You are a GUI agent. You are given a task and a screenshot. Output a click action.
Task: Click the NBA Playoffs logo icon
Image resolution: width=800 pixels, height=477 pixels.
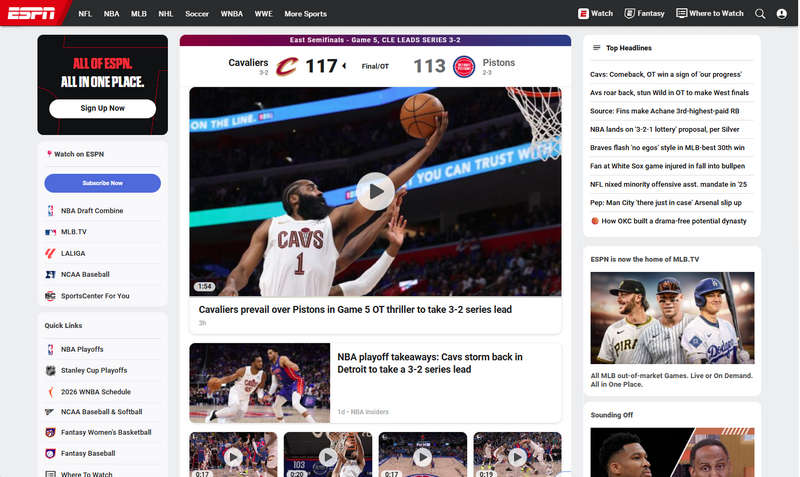50,349
